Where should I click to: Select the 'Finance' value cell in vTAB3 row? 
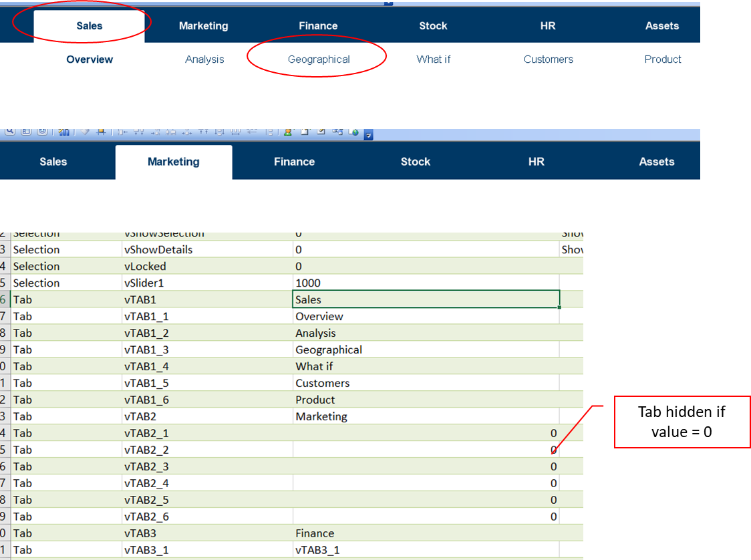tap(426, 533)
